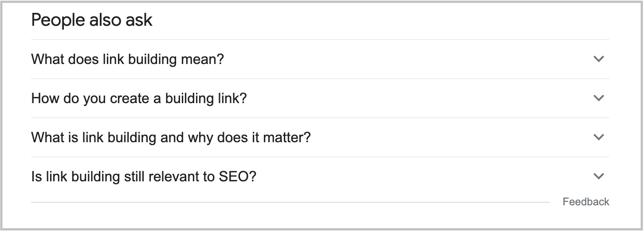644x232 pixels.
Task: Select the question text about creating a building link
Action: 138,98
